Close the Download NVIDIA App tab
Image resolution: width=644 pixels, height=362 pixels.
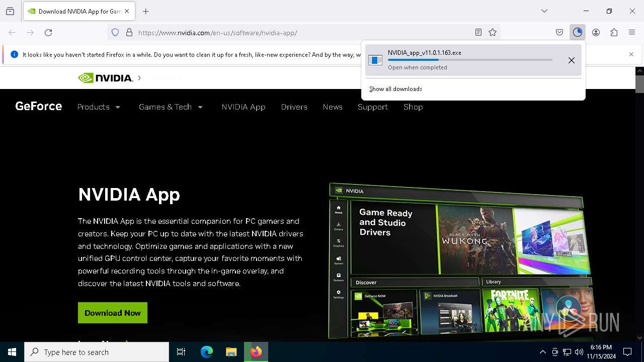[x=127, y=11]
